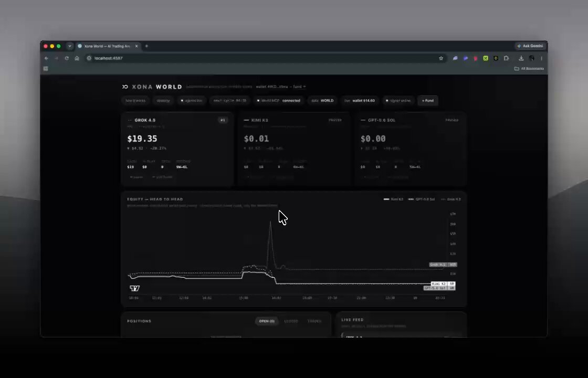
Task: Open the Chrome three-dot menu
Action: [541, 58]
